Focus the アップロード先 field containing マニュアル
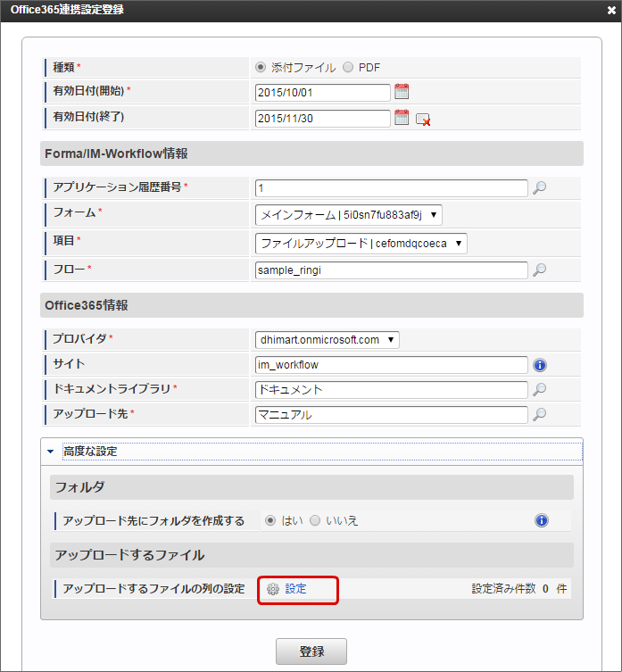 point(392,414)
